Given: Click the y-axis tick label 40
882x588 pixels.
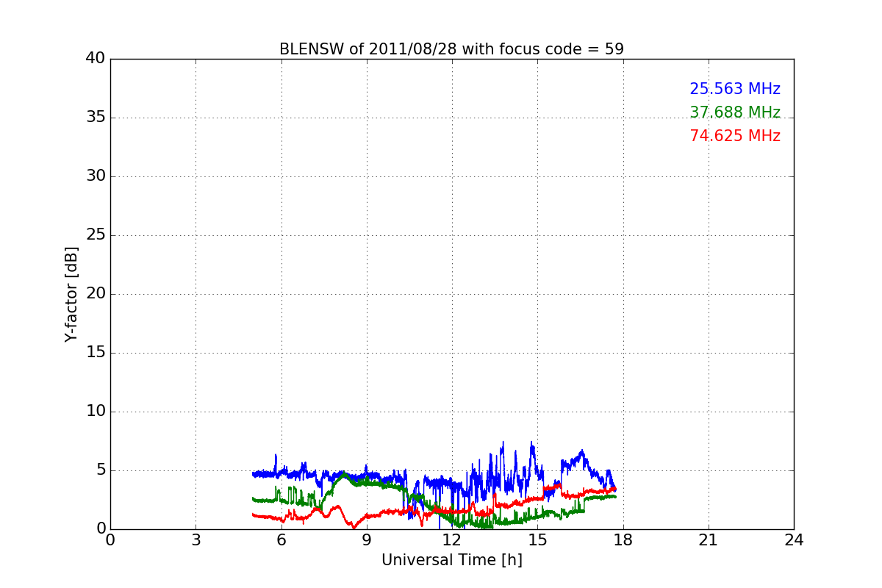Looking at the screenshot, I should point(96,59).
